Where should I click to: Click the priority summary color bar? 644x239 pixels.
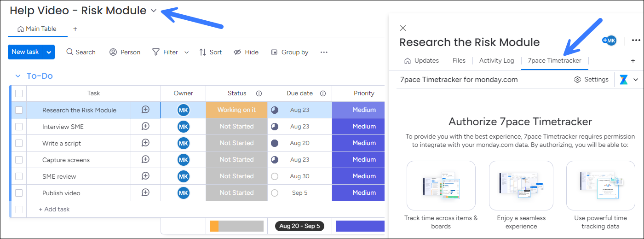coord(360,226)
